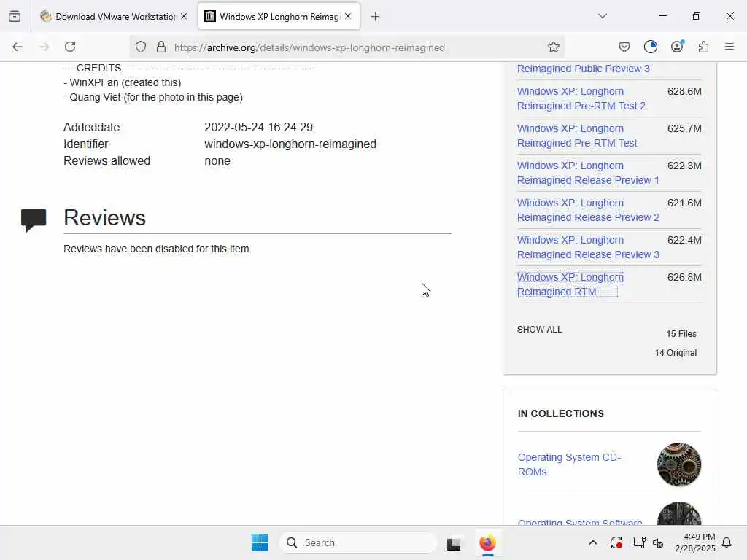Open the network tray icon
The image size is (747, 560).
(x=639, y=542)
